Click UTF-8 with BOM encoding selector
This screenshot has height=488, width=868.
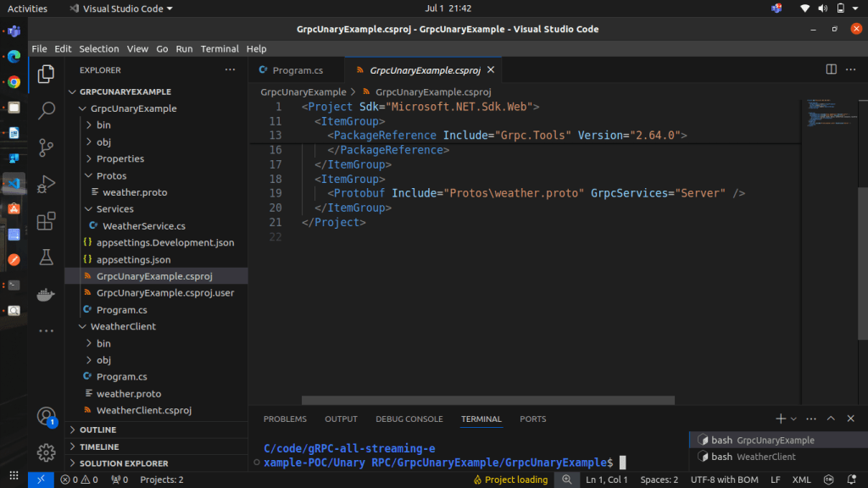coord(722,480)
